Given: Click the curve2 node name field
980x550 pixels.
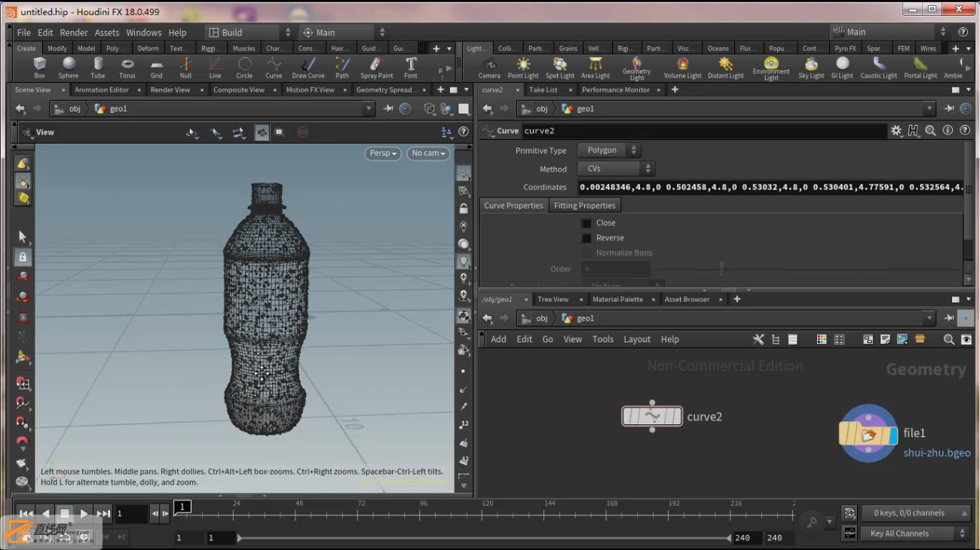Looking at the screenshot, I should [x=704, y=131].
